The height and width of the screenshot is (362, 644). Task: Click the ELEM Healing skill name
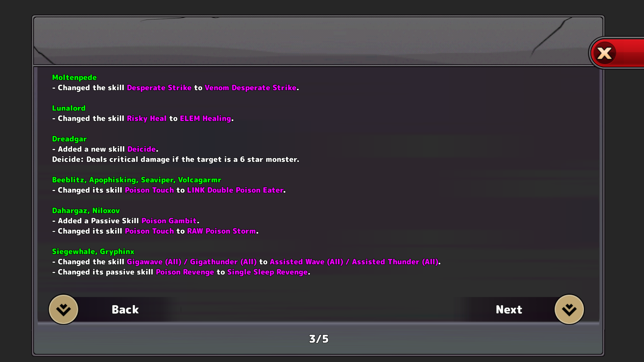[x=206, y=119]
